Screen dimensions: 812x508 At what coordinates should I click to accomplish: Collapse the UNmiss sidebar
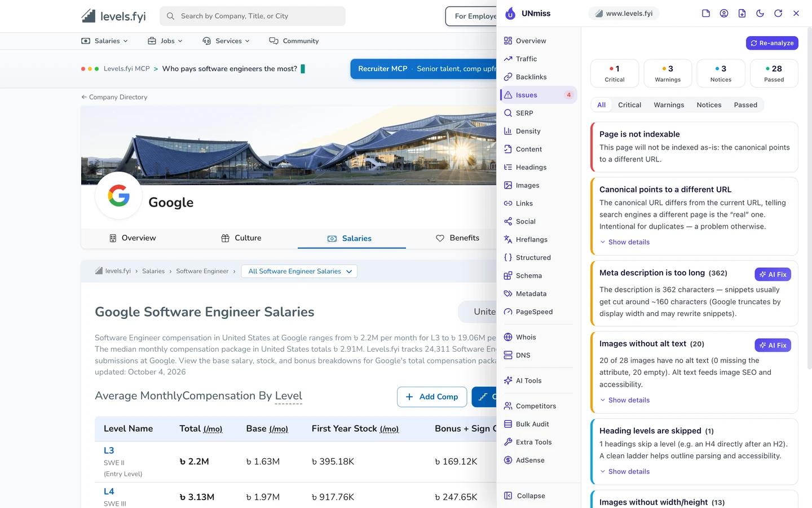click(x=539, y=496)
